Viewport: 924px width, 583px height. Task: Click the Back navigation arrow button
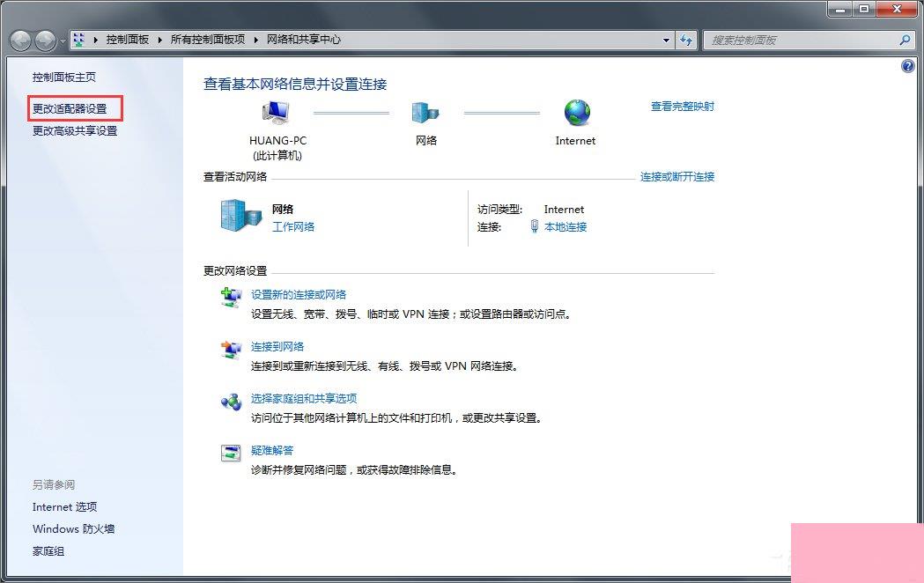pyautogui.click(x=21, y=40)
